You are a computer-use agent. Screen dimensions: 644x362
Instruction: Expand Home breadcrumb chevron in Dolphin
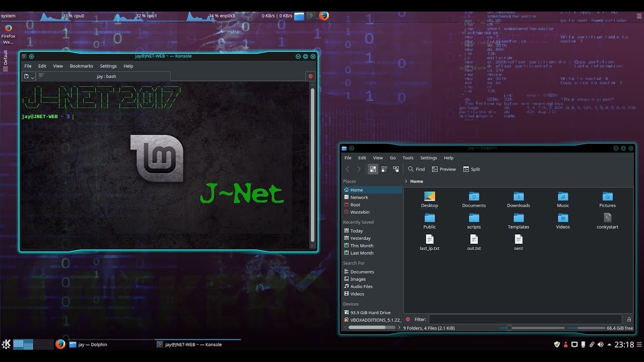[x=406, y=182]
